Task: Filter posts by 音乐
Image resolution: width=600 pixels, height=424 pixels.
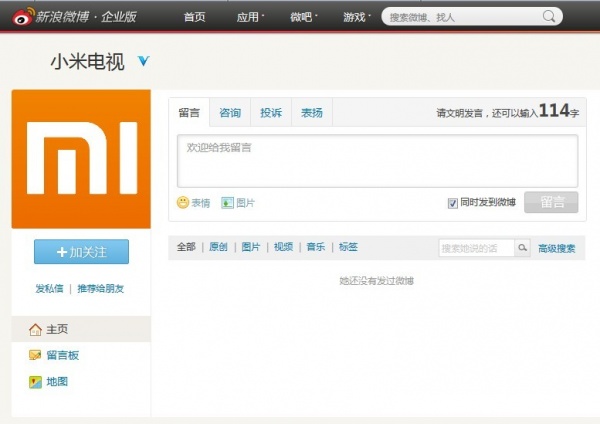Action: point(316,247)
